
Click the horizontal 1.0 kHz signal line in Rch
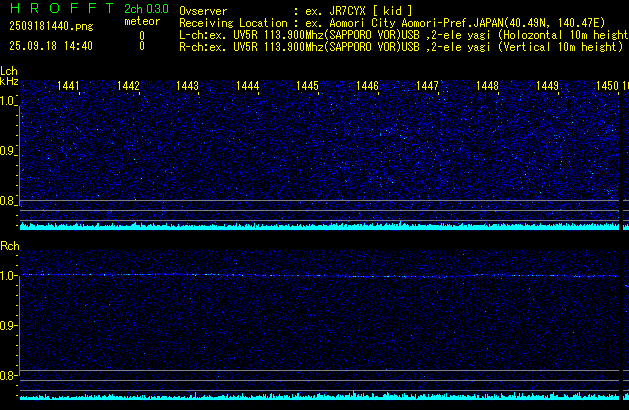320,275
